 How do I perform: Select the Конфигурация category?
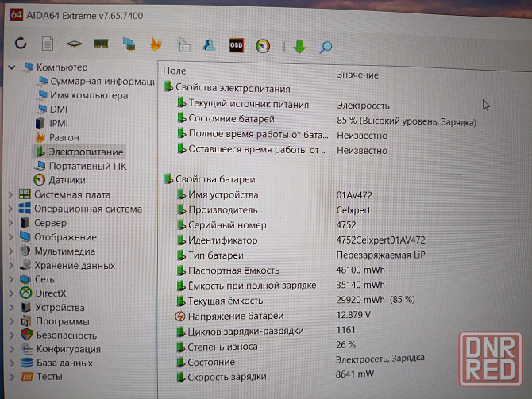pos(61,349)
